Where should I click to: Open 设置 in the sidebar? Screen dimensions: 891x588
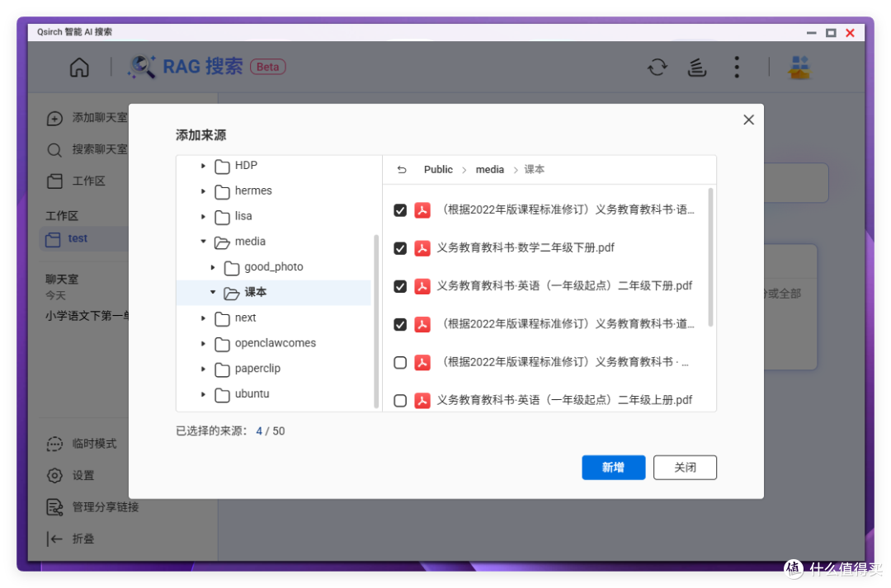point(83,476)
